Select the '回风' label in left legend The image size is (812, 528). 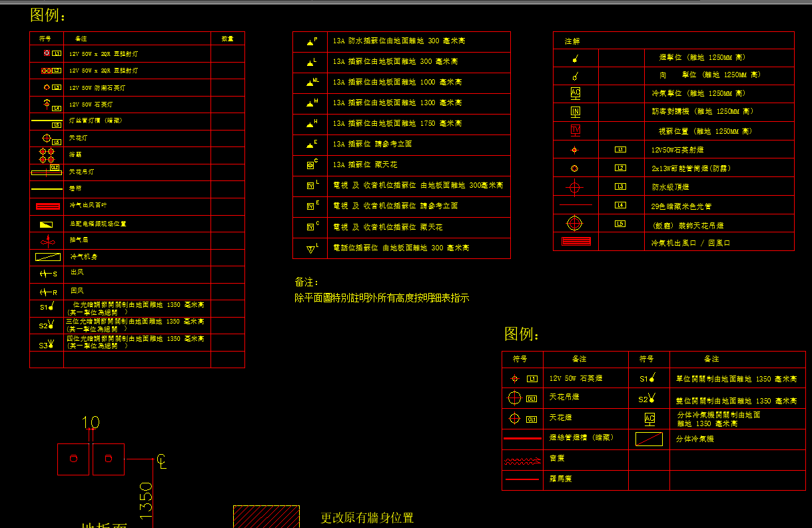tap(77, 291)
